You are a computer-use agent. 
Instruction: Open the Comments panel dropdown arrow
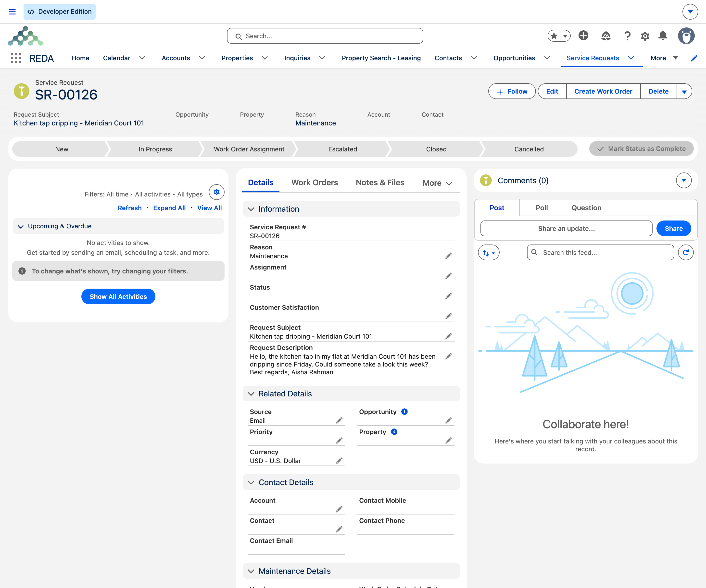pyautogui.click(x=684, y=180)
